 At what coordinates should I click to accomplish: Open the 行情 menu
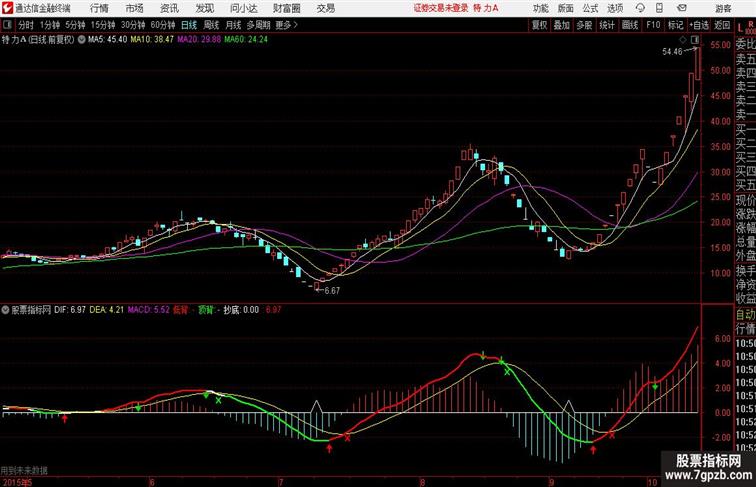[x=99, y=8]
